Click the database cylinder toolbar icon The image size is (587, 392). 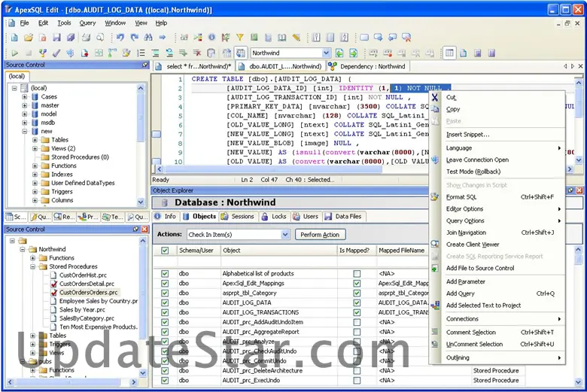point(211,53)
